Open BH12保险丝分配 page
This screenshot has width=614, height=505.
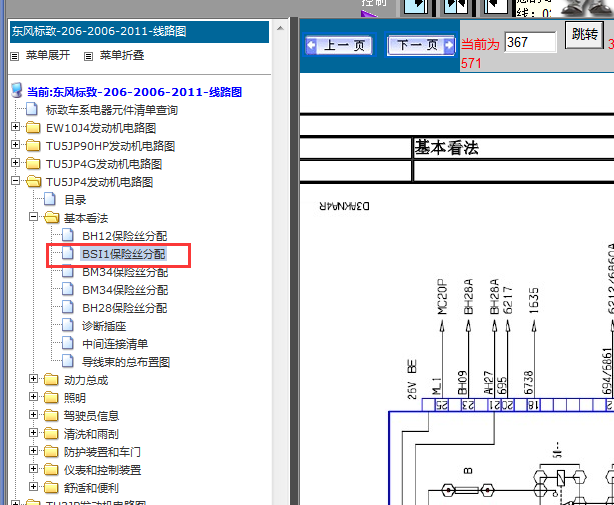point(125,236)
